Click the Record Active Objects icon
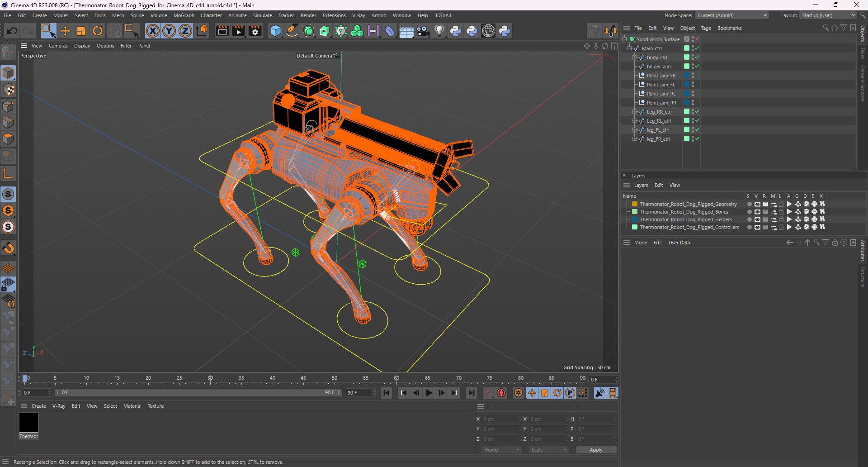This screenshot has height=467, width=868. [489, 393]
